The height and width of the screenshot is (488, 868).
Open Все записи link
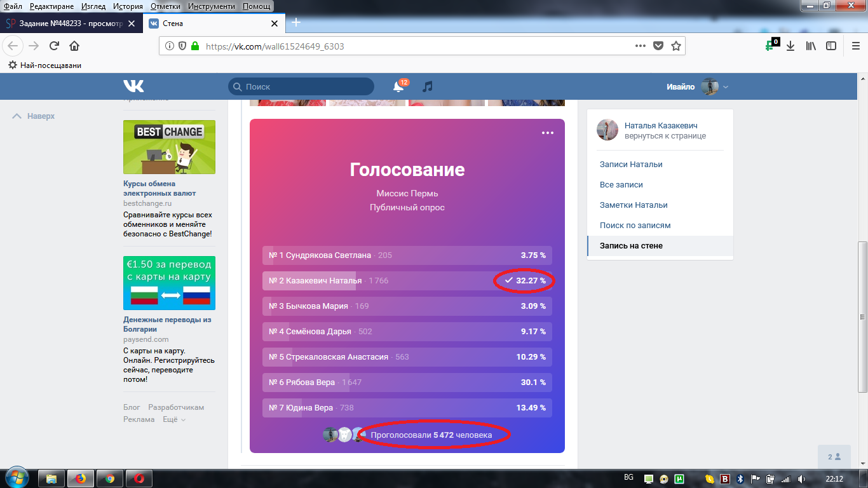[621, 185]
